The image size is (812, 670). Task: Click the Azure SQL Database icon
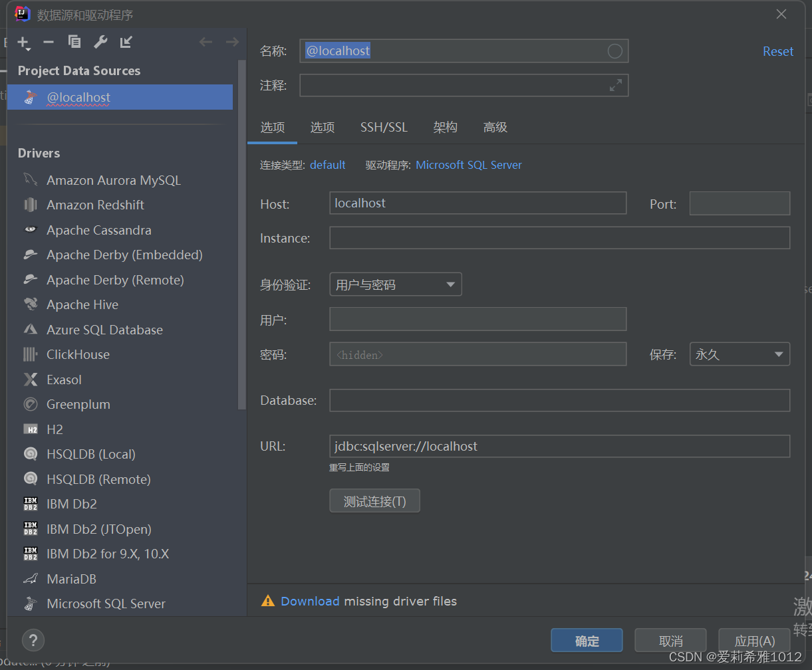[31, 330]
